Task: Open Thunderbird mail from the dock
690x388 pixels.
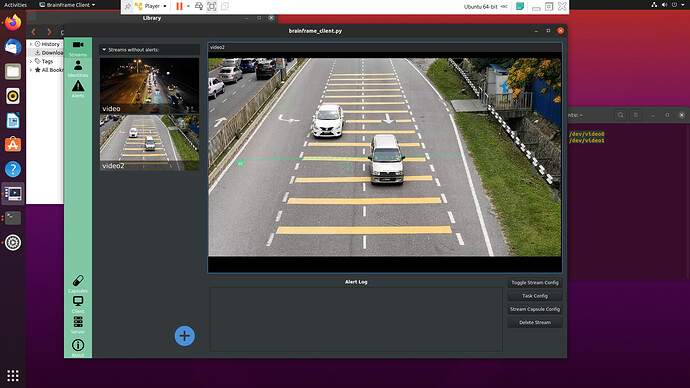Action: [x=13, y=47]
